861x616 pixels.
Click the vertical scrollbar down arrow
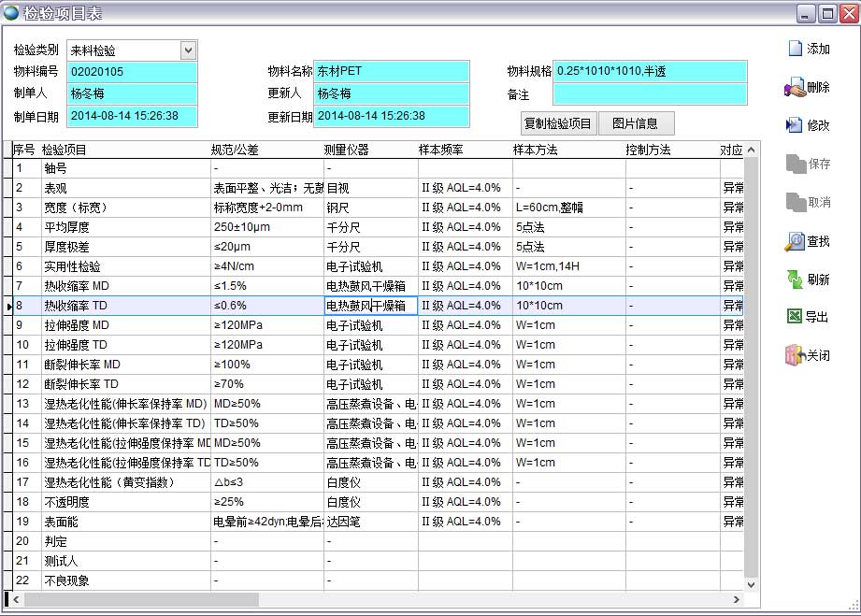[x=750, y=584]
